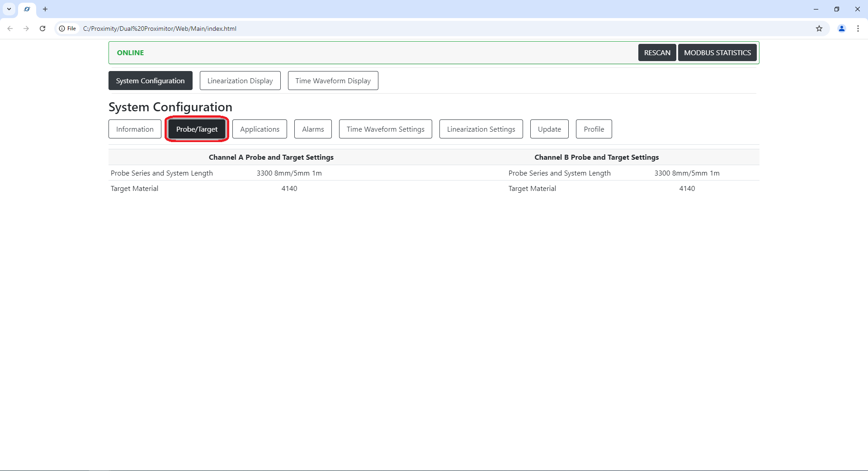Open the Profile sub-tab

point(594,129)
